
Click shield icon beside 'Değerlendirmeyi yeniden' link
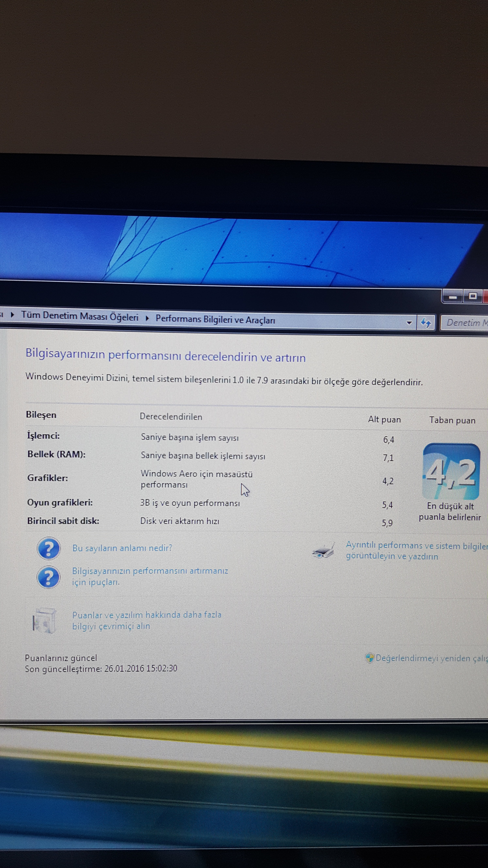click(x=370, y=657)
